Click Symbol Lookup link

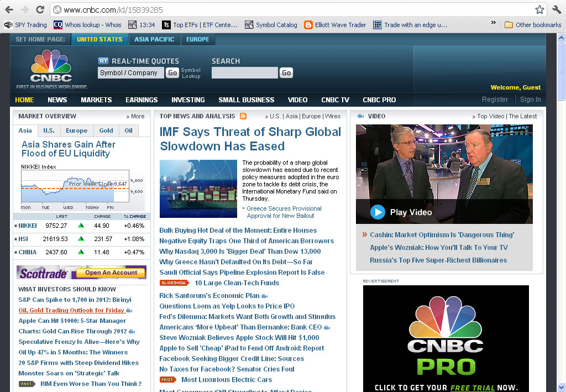[191, 73]
